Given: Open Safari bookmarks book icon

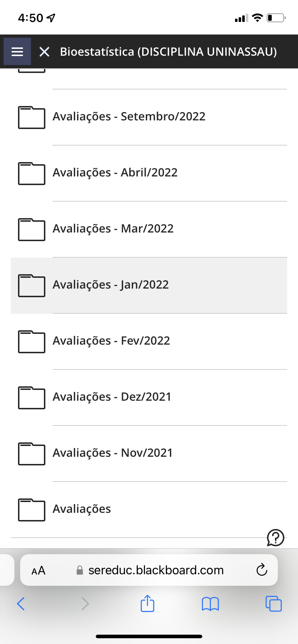Looking at the screenshot, I should click(210, 604).
